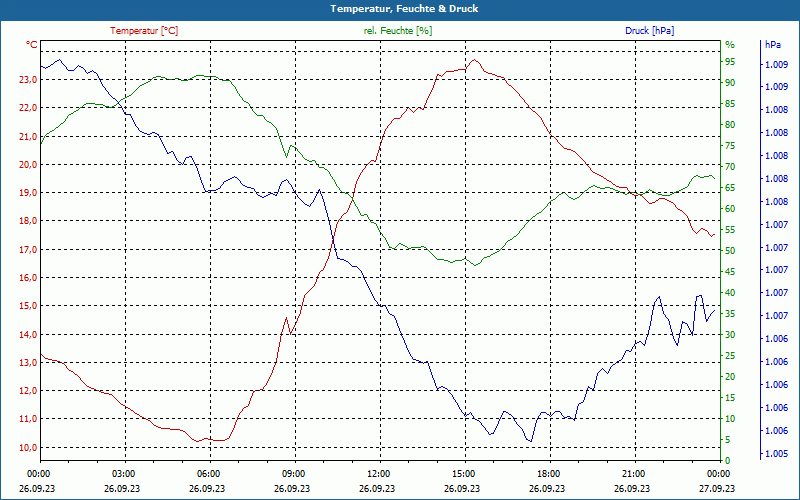Click the green 0 humidity axis label
Image resolution: width=800 pixels, height=500 pixels.
[728, 461]
